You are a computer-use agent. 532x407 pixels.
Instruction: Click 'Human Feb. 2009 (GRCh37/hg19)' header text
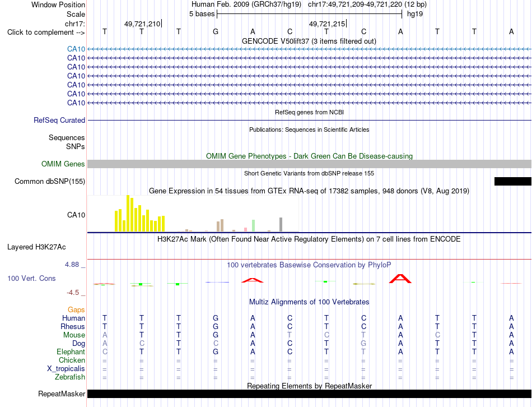pyautogui.click(x=246, y=4)
